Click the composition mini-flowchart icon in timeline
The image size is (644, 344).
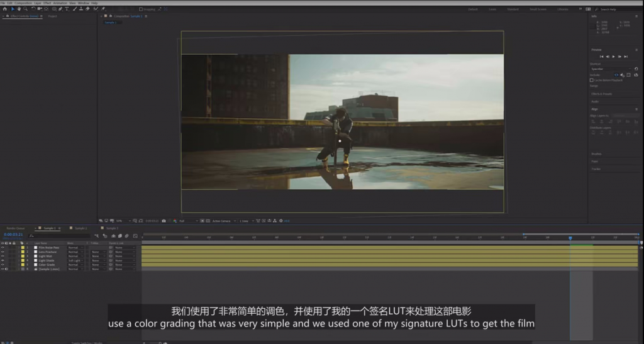pos(96,236)
